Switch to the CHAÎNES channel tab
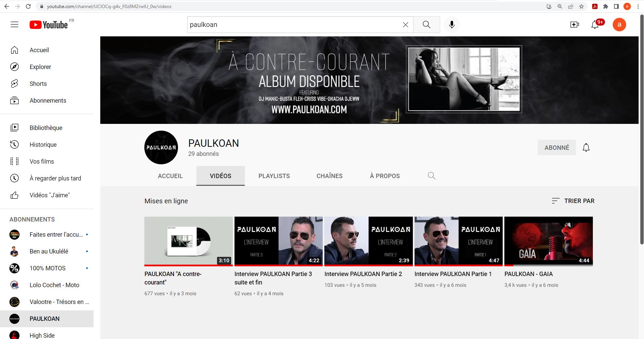Viewport: 644px width, 339px height. 329,176
